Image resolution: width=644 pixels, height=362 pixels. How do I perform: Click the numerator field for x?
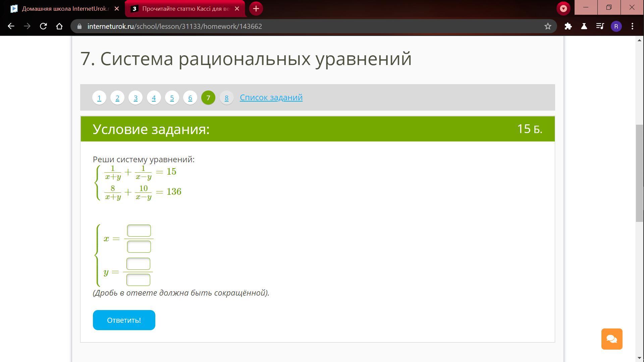[139, 231]
